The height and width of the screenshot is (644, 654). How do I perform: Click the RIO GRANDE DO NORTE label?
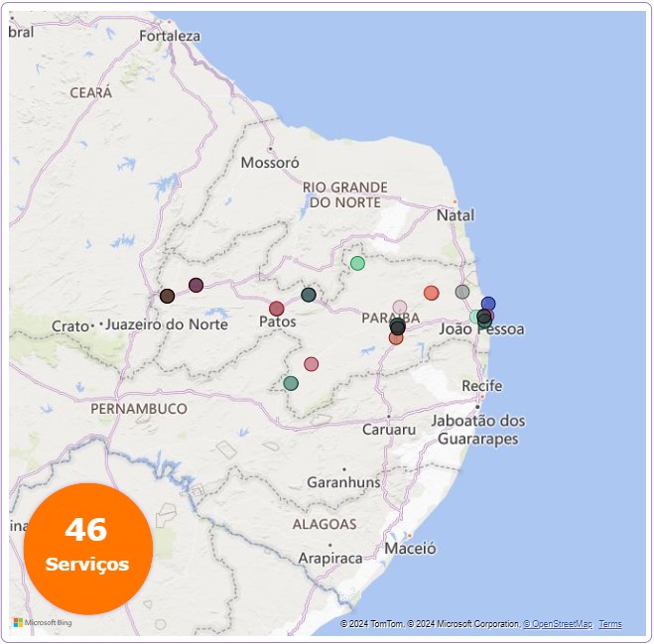[345, 194]
